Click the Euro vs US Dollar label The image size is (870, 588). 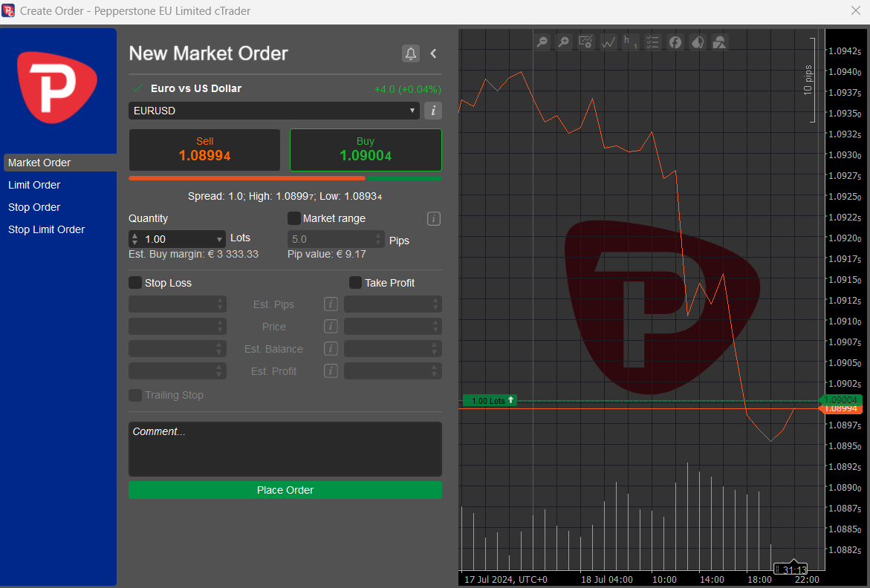click(196, 88)
